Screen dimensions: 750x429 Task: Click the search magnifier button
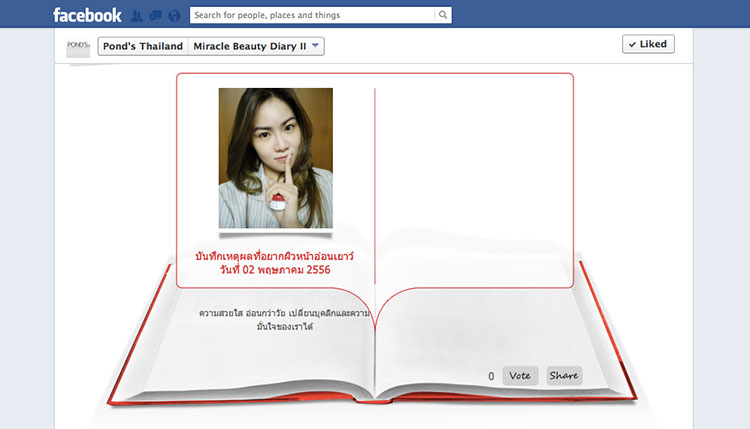pyautogui.click(x=443, y=15)
